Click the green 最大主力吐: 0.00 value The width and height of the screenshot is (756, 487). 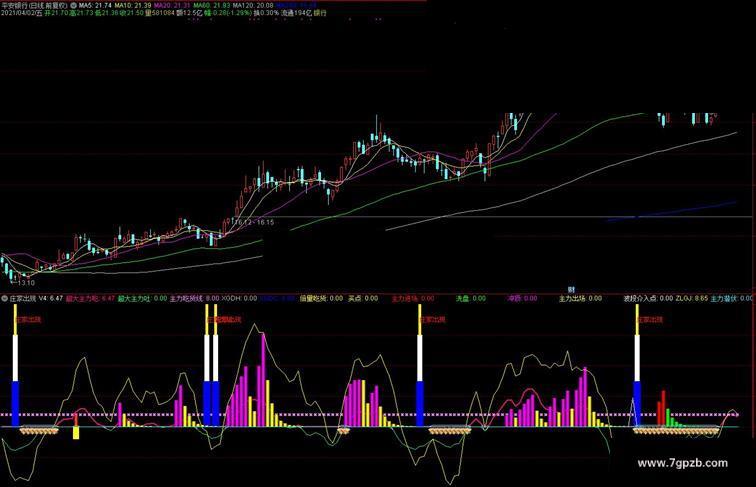point(142,298)
